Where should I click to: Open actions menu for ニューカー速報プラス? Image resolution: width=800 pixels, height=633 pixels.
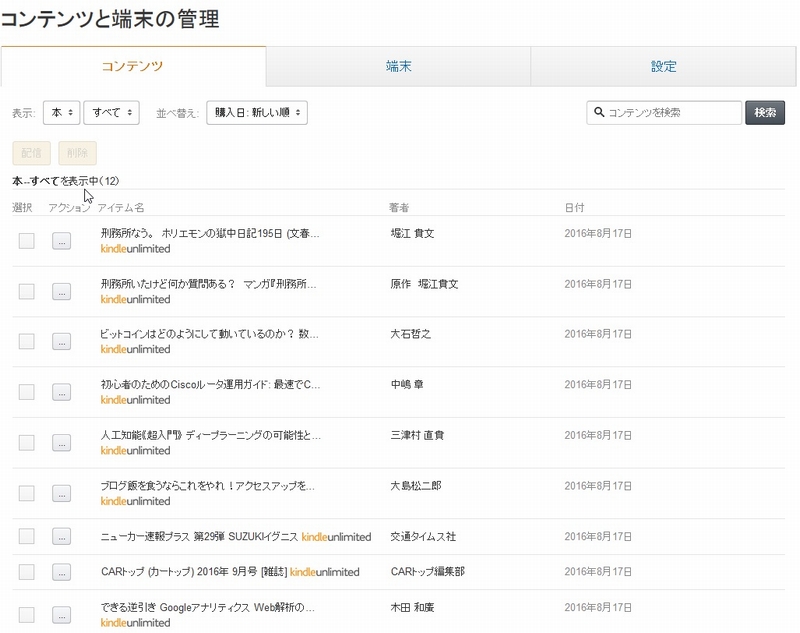point(62,536)
